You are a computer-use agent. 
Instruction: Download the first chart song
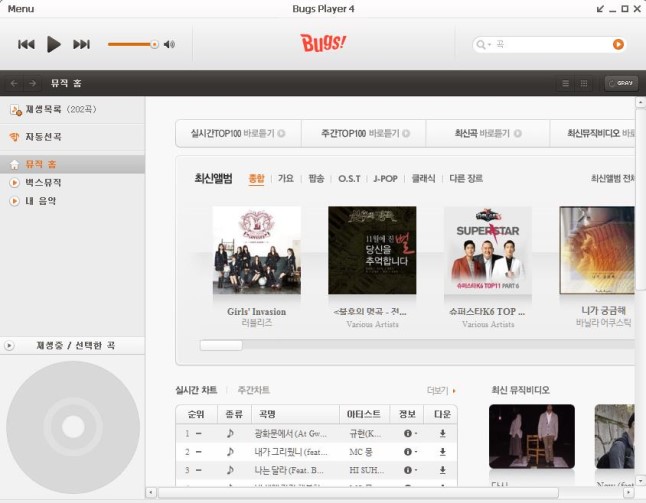[x=442, y=433]
